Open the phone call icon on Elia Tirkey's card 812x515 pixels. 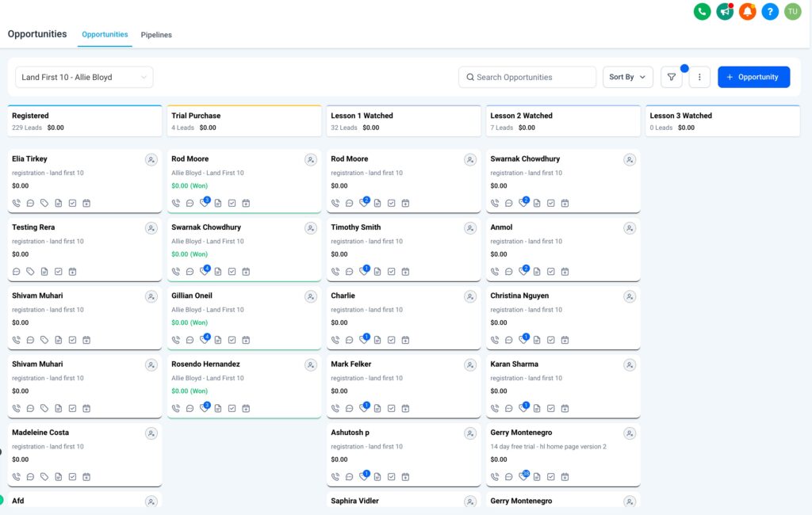(17, 203)
